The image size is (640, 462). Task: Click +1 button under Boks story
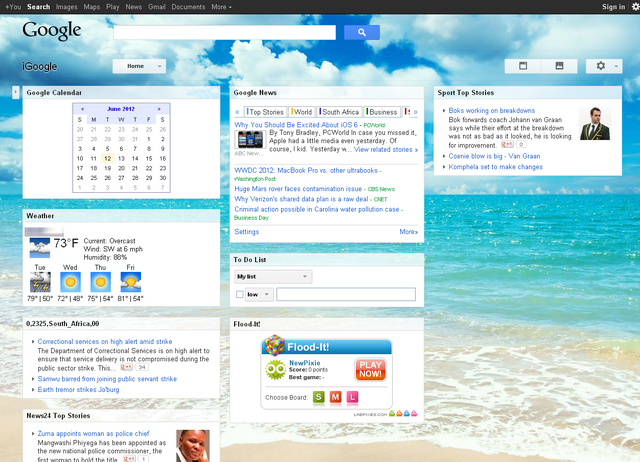tap(507, 144)
